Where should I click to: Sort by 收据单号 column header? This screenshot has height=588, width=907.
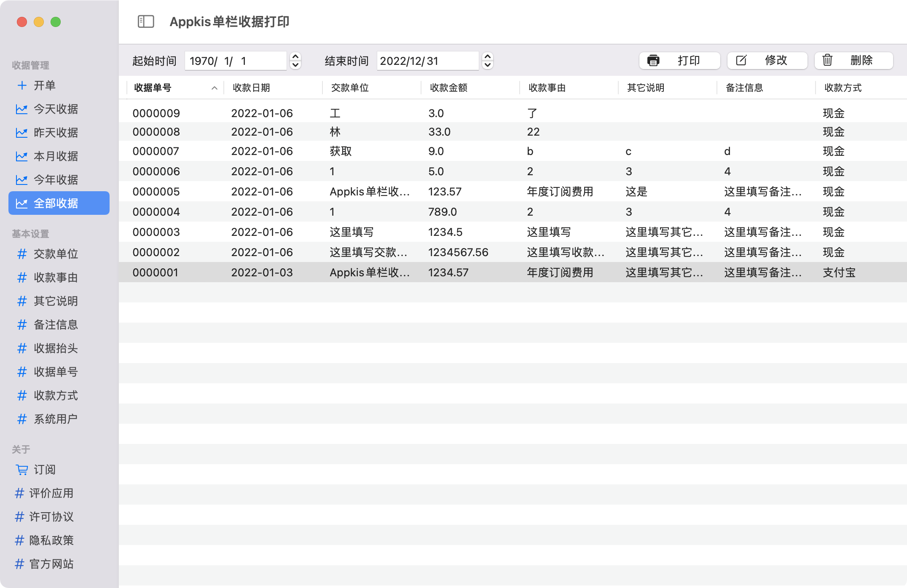point(175,88)
